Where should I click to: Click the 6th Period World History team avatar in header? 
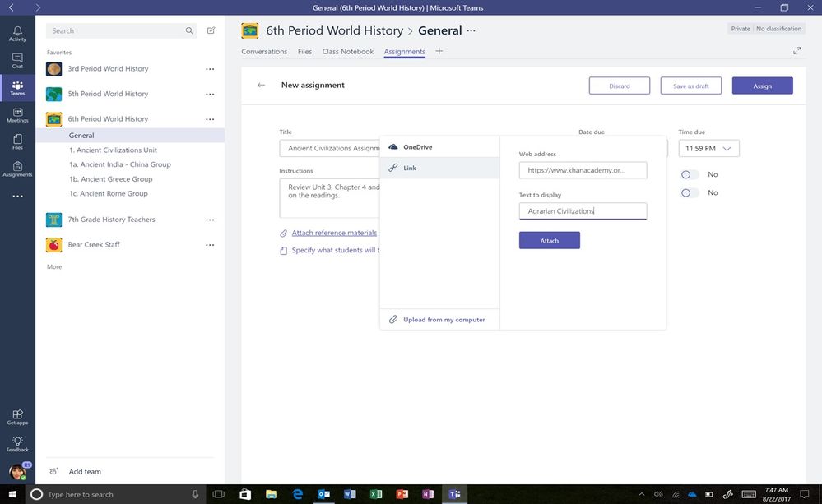click(249, 30)
